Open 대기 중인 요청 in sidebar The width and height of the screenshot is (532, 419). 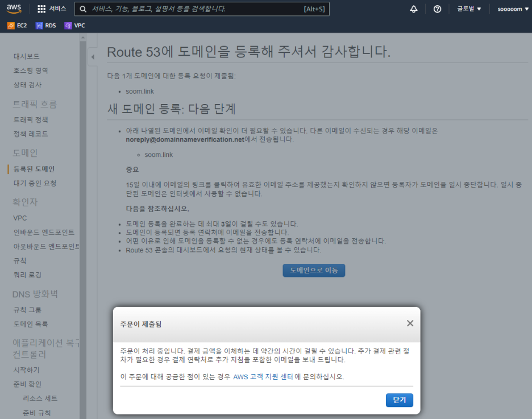pyautogui.click(x=35, y=183)
